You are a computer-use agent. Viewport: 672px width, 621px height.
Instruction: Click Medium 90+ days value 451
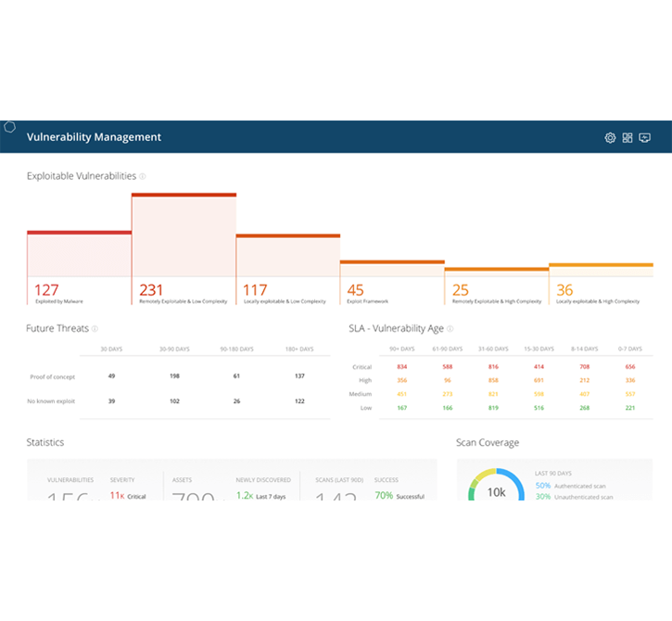click(402, 394)
